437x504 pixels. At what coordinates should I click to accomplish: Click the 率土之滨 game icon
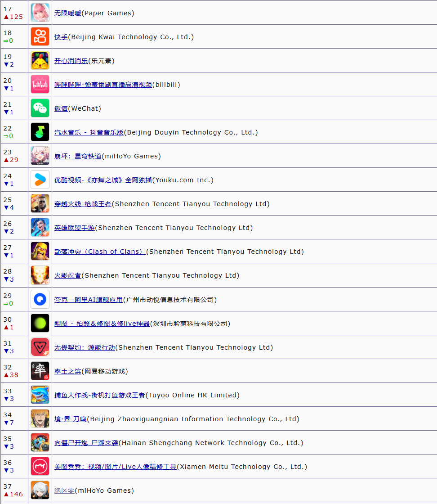tap(40, 371)
